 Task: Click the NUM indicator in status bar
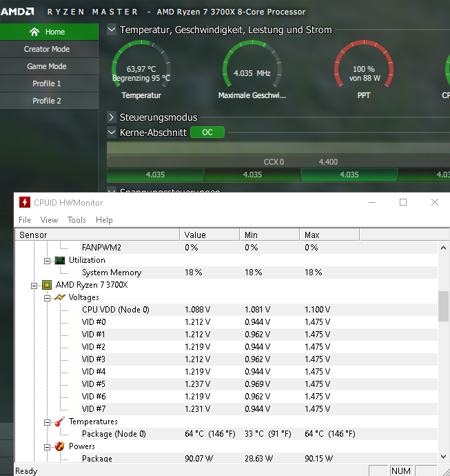(x=401, y=470)
